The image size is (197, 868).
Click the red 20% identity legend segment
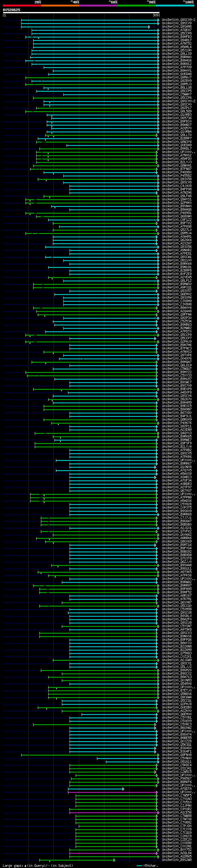(22, 6)
